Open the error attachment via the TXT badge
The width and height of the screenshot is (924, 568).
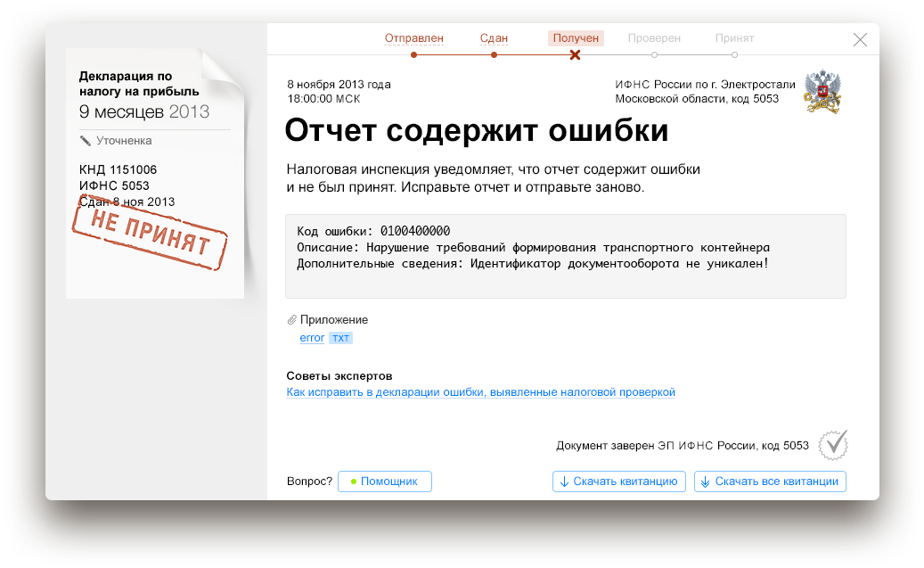click(340, 338)
